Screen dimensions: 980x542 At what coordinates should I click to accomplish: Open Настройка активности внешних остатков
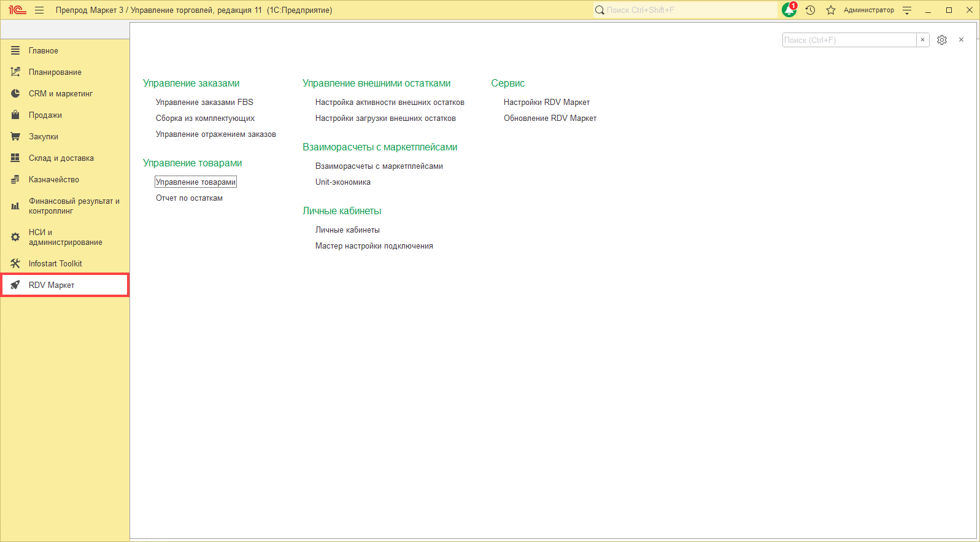pos(390,102)
